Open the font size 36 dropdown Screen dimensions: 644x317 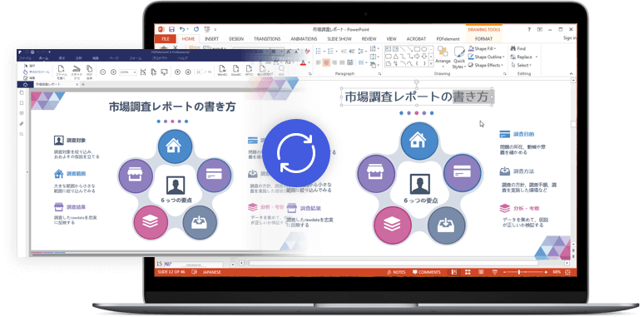[x=281, y=52]
